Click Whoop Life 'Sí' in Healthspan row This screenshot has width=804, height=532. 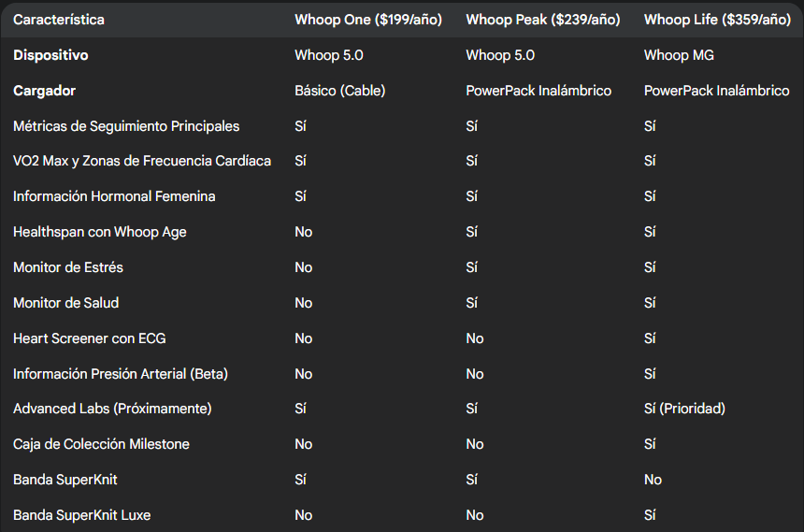click(x=650, y=232)
